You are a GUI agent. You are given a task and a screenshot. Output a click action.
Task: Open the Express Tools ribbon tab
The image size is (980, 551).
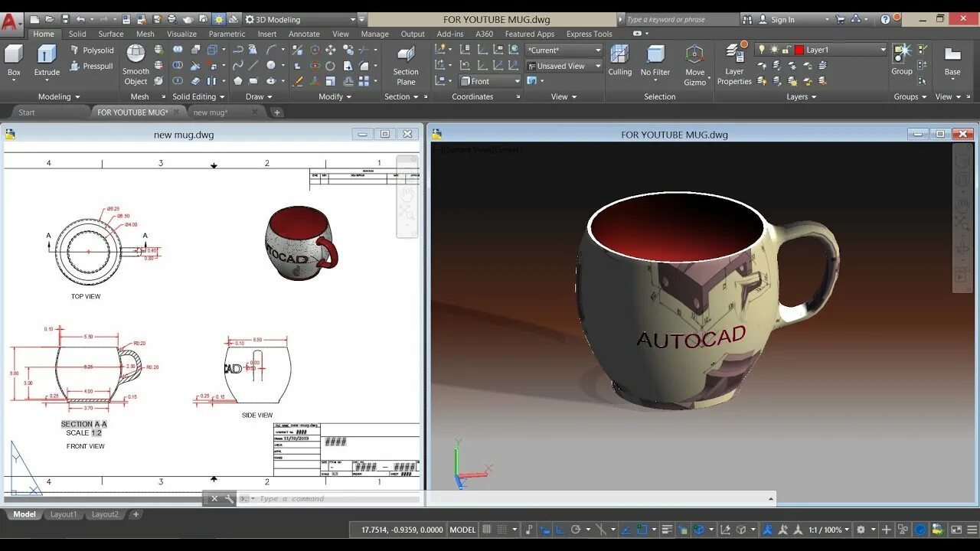(590, 34)
